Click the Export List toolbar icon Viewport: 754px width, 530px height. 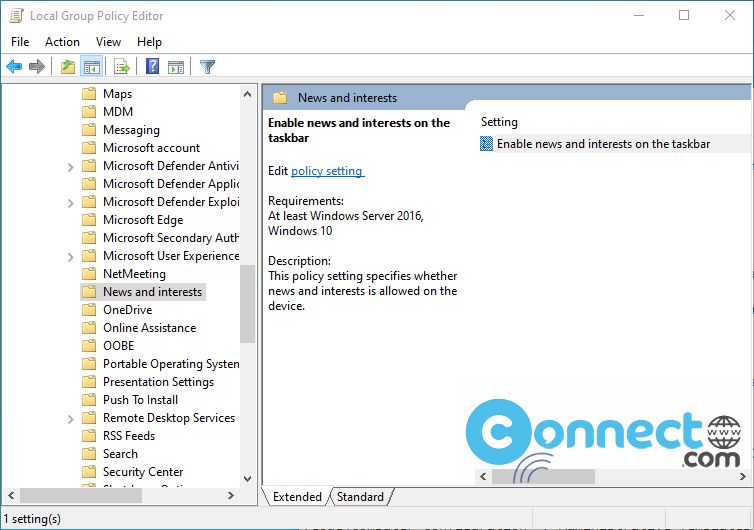click(122, 66)
